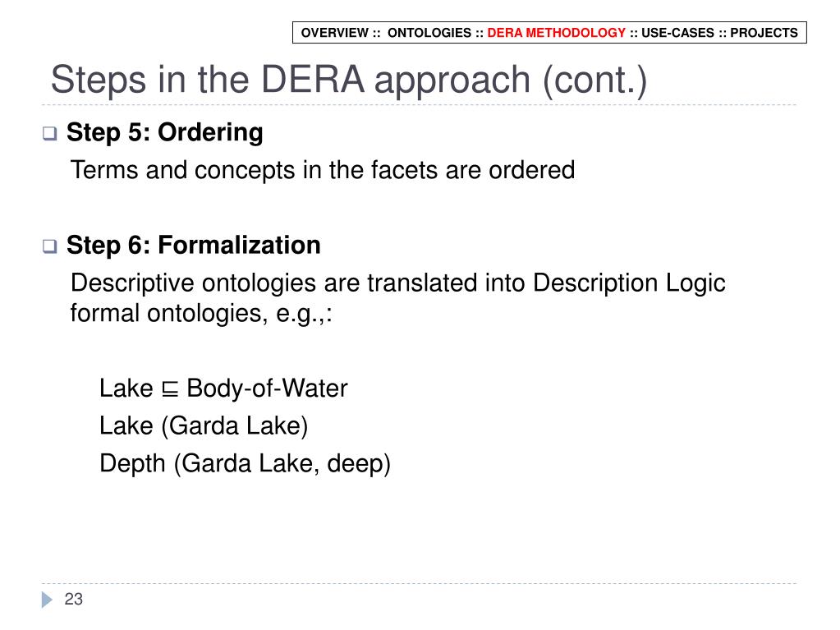Click the Step 6: Formalization heading
840x630 pixels.
tap(194, 246)
